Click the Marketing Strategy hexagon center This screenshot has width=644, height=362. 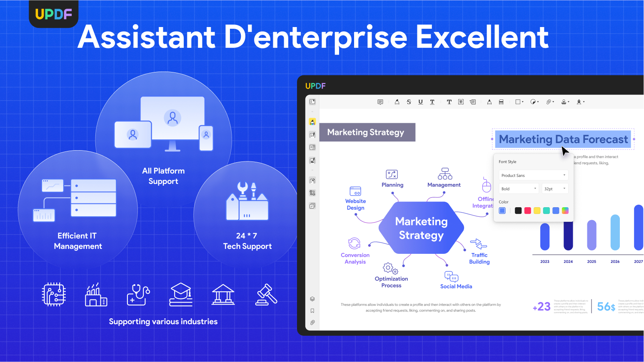click(x=421, y=228)
